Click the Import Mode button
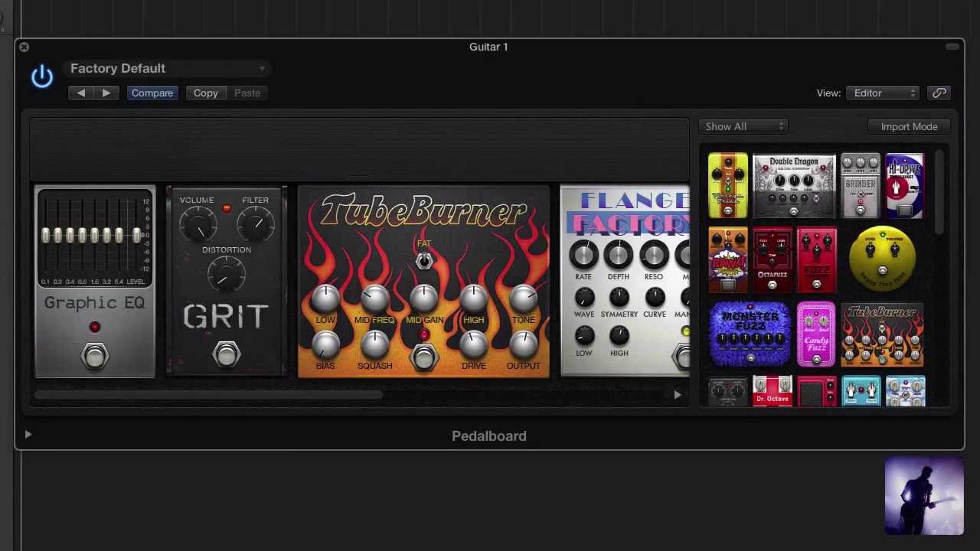The width and height of the screenshot is (980, 551). pos(909,126)
